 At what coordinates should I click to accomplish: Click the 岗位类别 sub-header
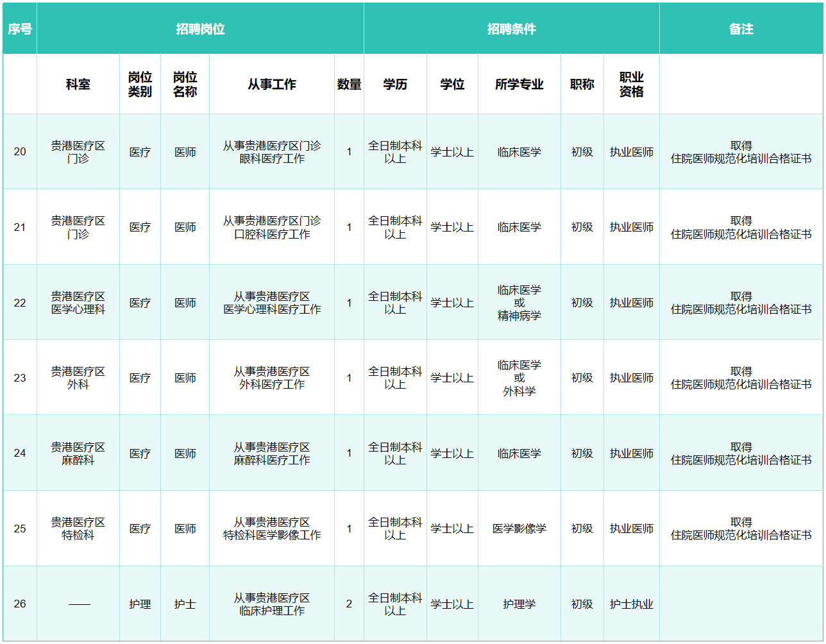pyautogui.click(x=140, y=84)
